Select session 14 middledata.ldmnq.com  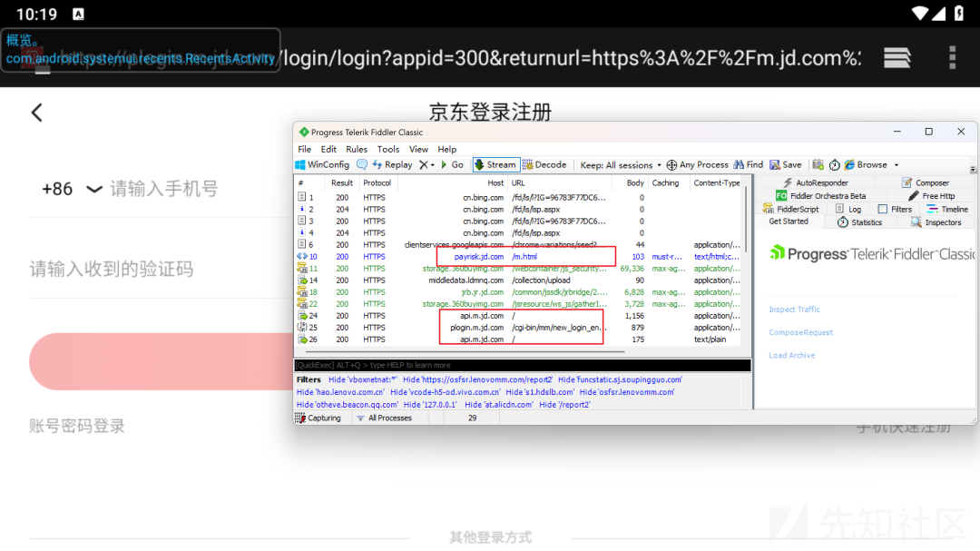pos(518,280)
